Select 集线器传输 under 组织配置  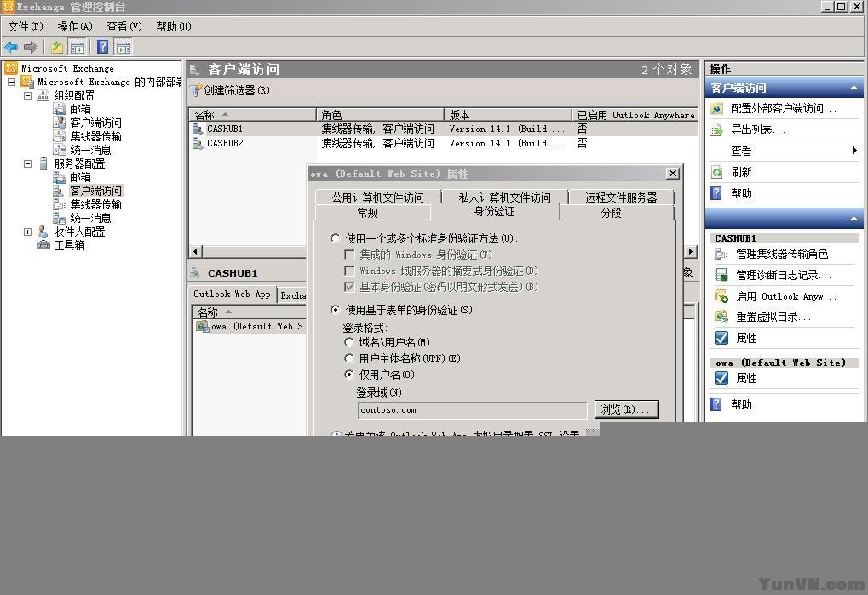click(x=95, y=136)
